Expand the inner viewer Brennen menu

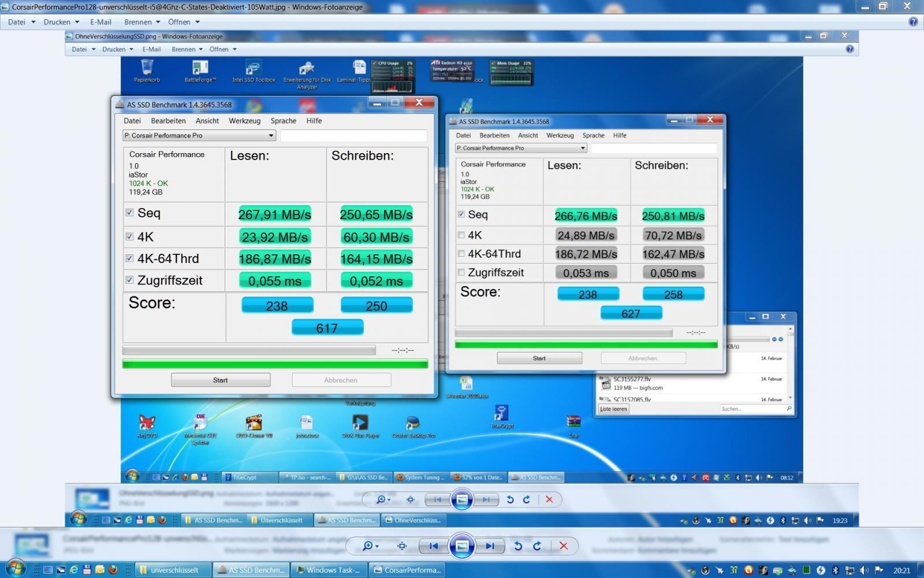[x=187, y=49]
